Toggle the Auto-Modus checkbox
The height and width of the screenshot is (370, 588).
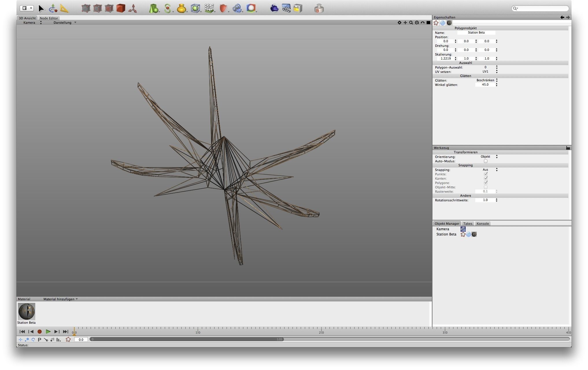pos(485,161)
